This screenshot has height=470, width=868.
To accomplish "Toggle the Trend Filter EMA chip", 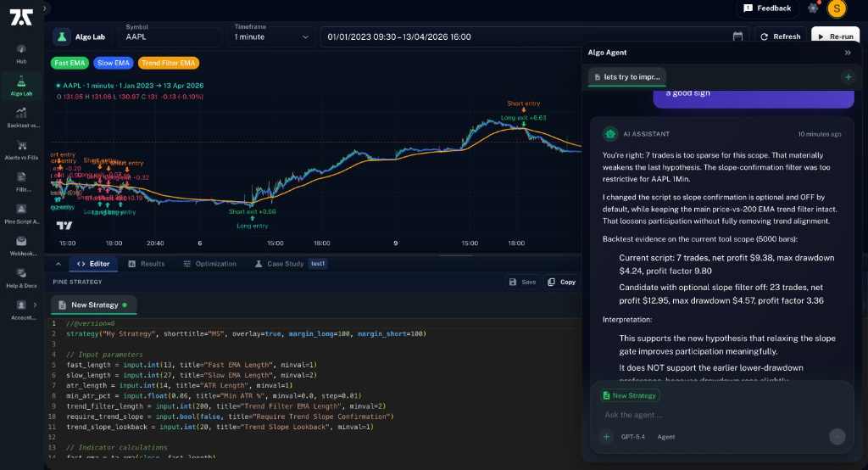I will [169, 63].
